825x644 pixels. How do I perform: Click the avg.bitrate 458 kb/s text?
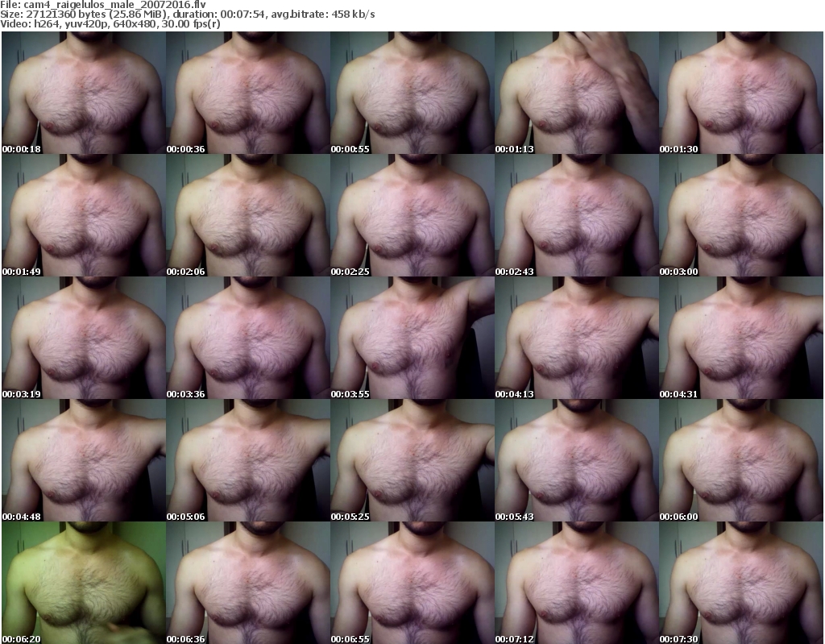pos(353,15)
